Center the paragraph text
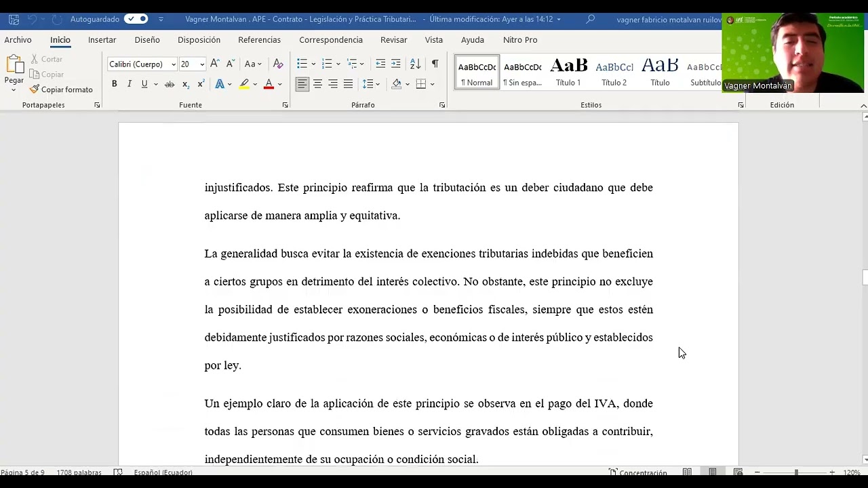The width and height of the screenshot is (868, 488). [317, 84]
